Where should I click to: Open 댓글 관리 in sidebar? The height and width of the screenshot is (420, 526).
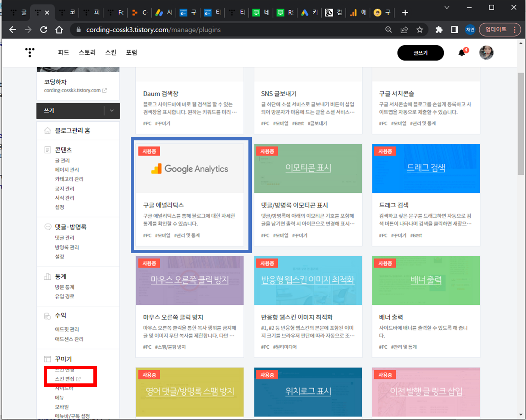(x=65, y=238)
